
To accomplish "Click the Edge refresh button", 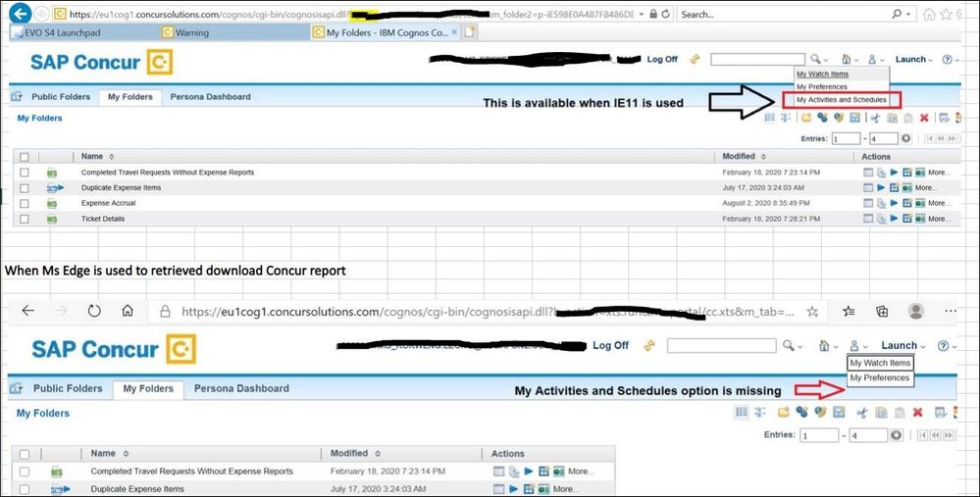I will click(x=94, y=311).
